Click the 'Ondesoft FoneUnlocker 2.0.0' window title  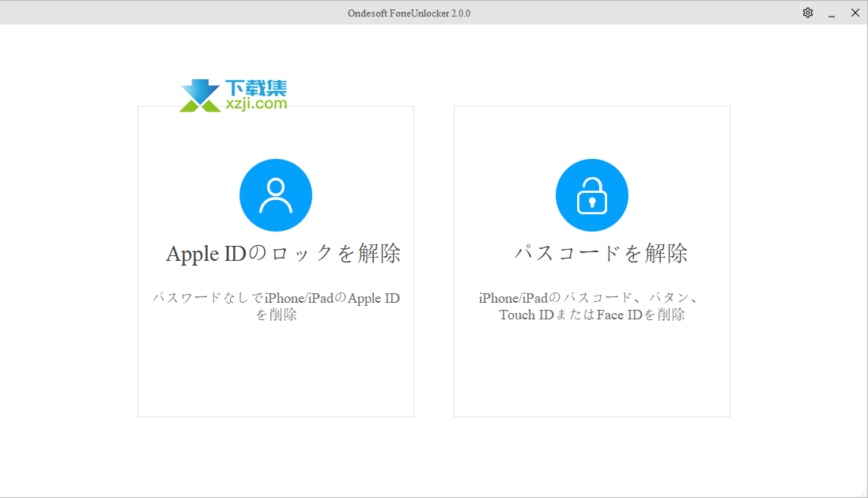click(x=409, y=13)
